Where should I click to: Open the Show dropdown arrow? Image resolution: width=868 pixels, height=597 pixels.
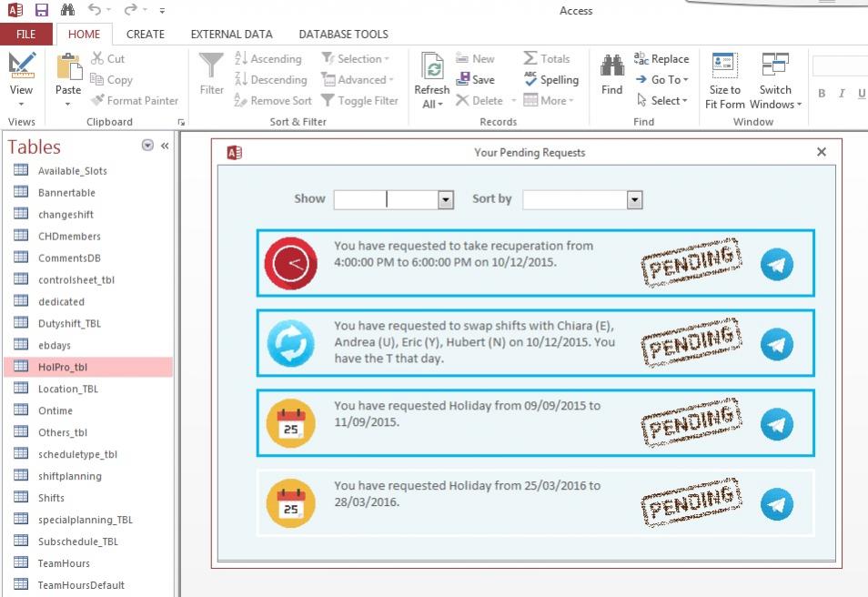[x=446, y=200]
